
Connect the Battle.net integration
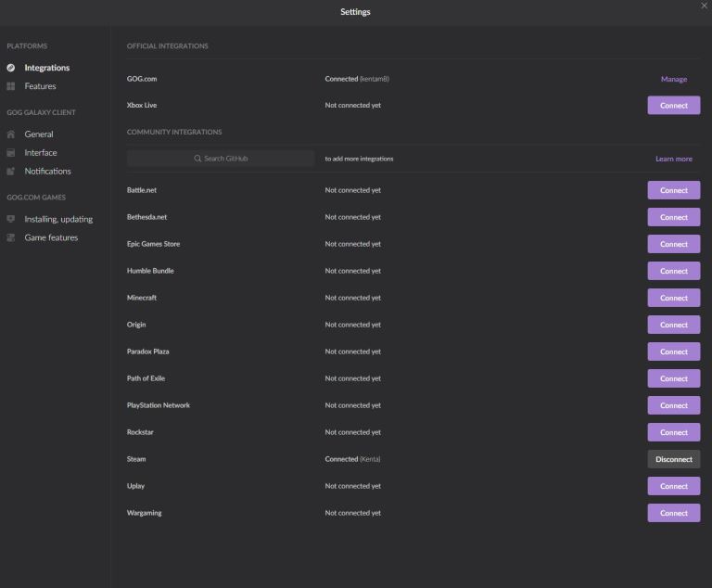(674, 190)
